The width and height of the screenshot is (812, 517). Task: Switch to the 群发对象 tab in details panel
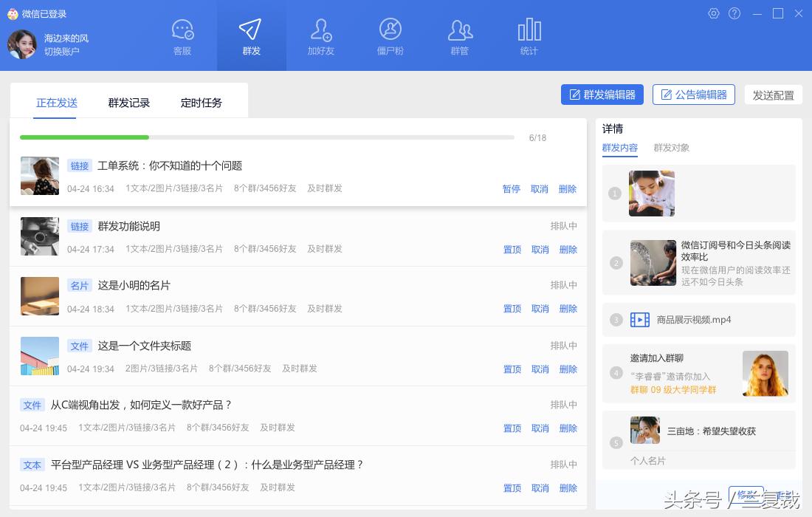pos(670,148)
